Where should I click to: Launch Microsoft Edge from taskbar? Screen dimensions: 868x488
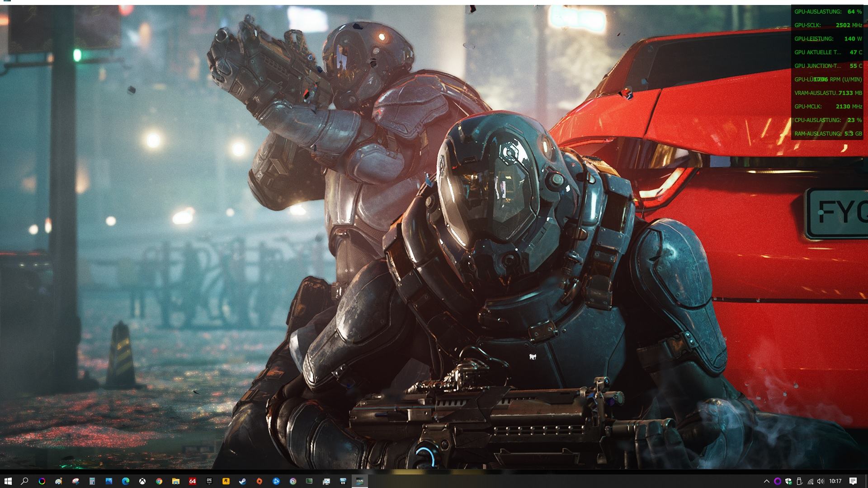pos(126,481)
